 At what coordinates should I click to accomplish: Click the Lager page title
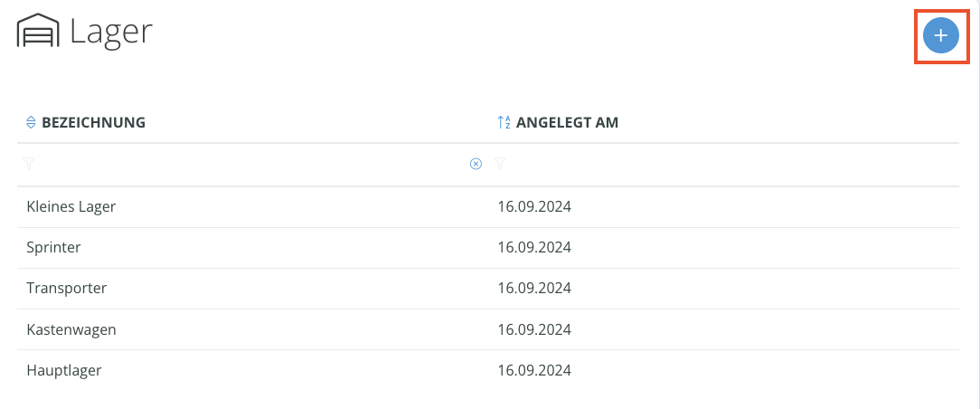coord(111,32)
